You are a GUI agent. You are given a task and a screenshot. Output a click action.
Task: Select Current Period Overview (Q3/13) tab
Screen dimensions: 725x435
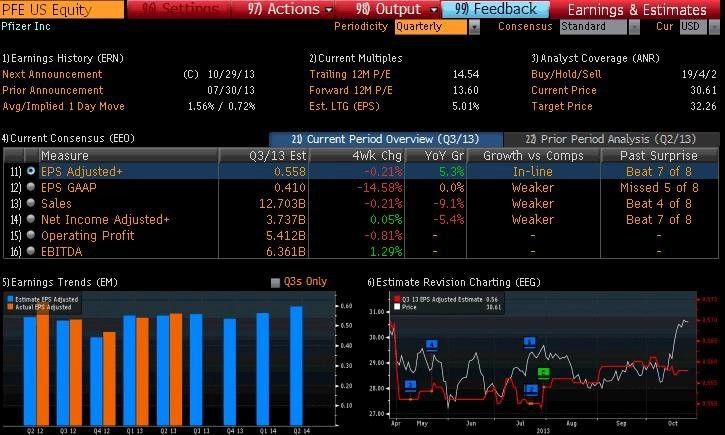[x=383, y=139]
